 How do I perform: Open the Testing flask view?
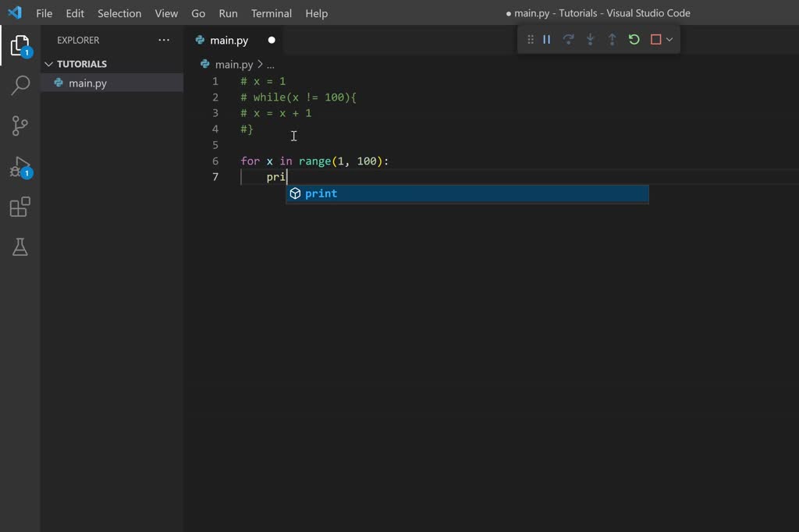[20, 247]
